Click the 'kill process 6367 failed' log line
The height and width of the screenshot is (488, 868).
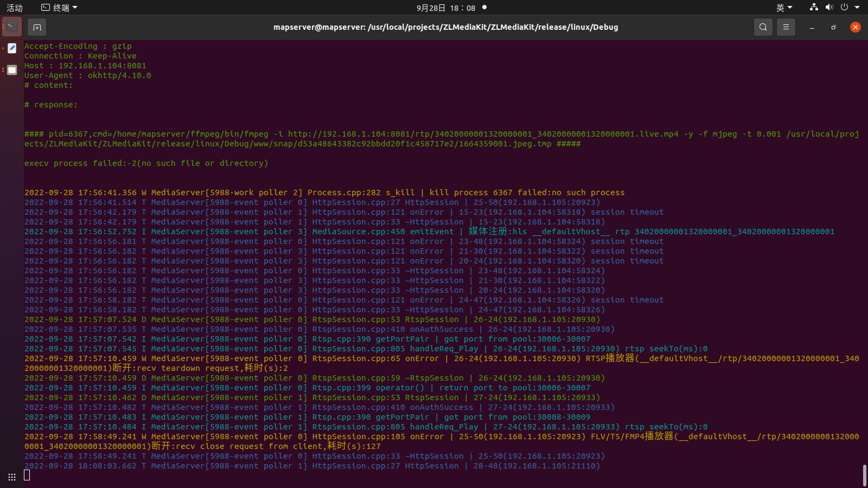(324, 192)
